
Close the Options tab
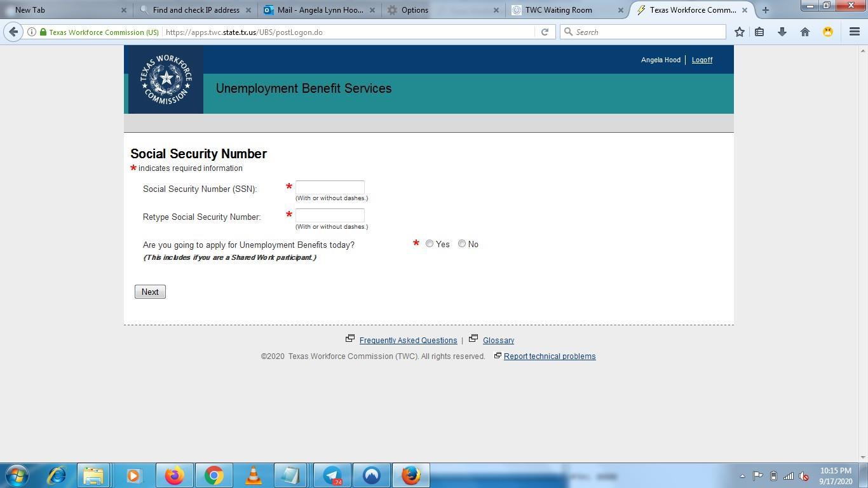coord(496,10)
